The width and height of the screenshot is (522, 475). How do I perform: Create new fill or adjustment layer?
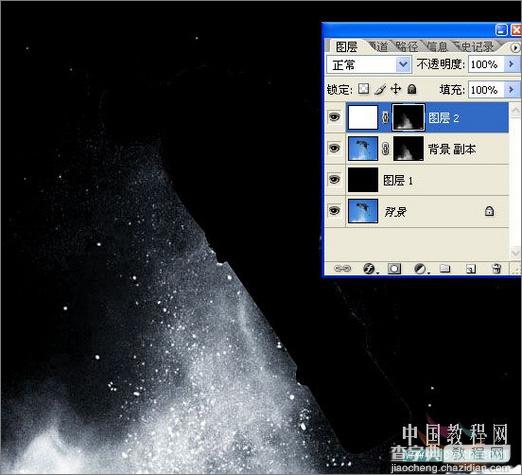click(x=420, y=268)
